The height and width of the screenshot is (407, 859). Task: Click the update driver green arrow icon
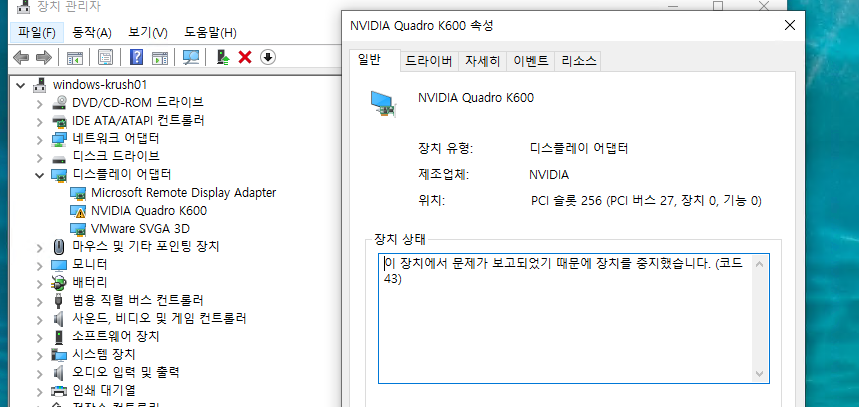tap(223, 57)
